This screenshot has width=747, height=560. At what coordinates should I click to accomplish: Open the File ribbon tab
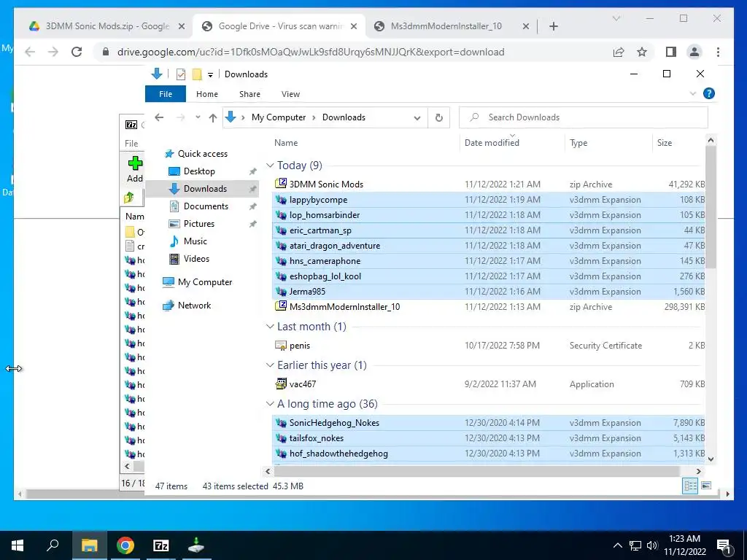coord(166,94)
